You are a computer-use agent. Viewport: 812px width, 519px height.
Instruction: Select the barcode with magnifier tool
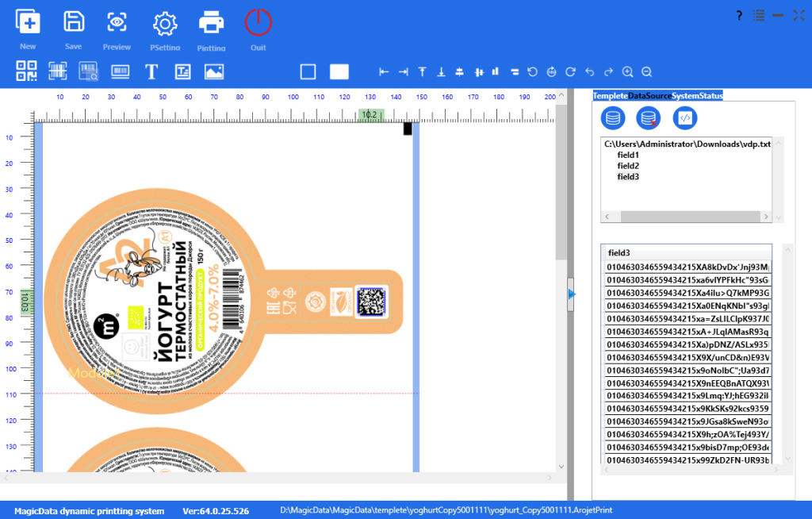(x=89, y=71)
